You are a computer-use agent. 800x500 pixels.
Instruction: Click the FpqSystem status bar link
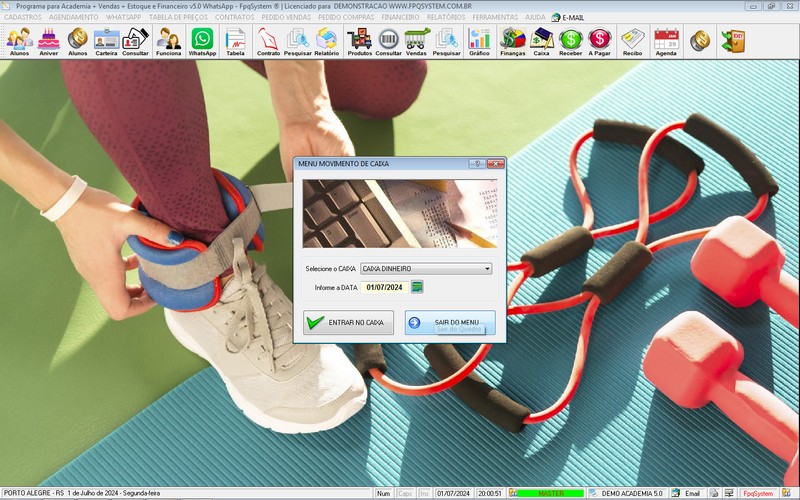758,493
